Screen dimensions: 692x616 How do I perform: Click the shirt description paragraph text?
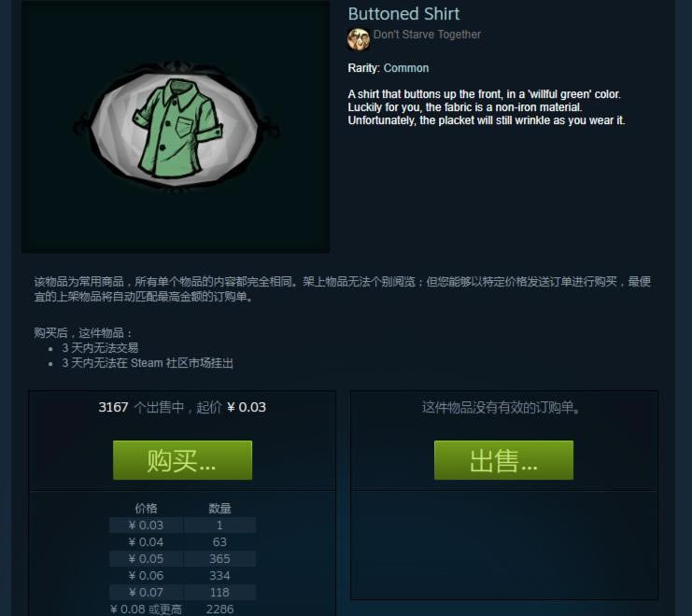pyautogui.click(x=487, y=107)
